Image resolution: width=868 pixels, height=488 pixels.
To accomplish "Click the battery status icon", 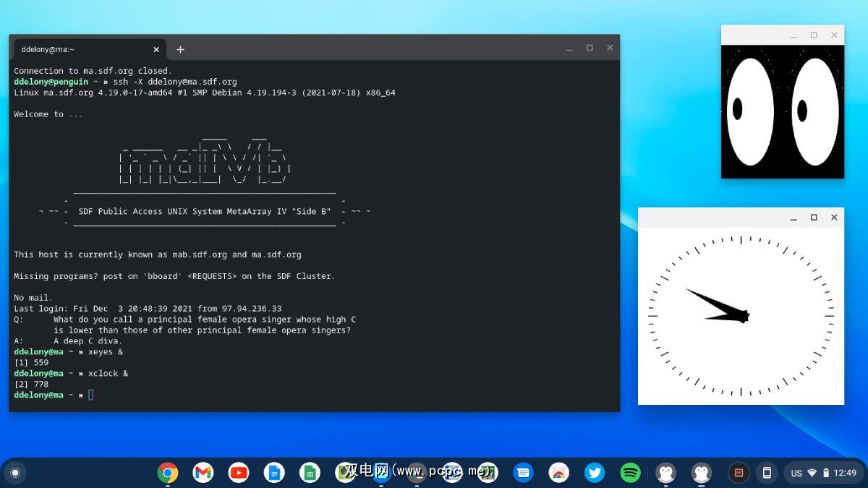I will pos(826,473).
